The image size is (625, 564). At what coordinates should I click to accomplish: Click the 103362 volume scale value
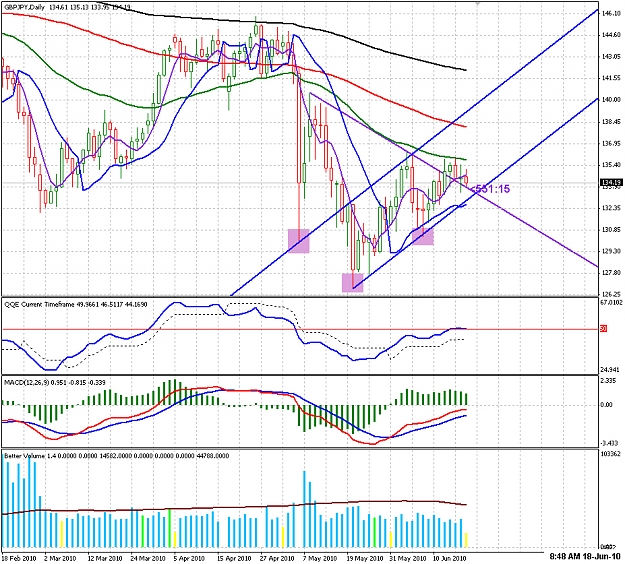[x=611, y=454]
